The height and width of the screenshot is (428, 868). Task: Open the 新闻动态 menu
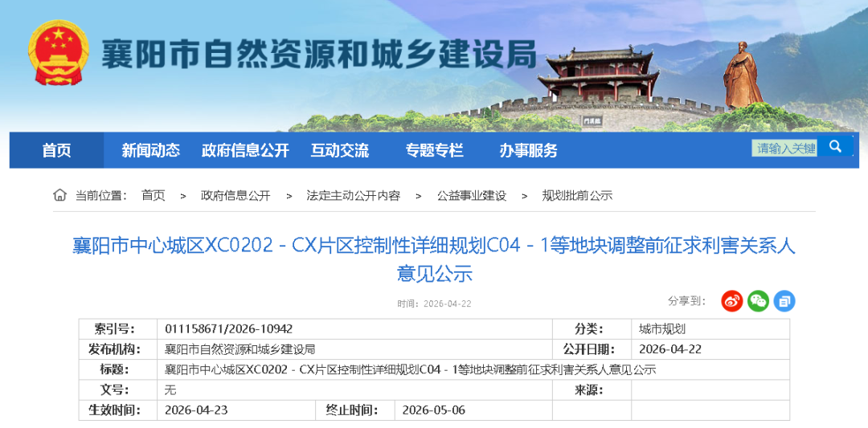tap(150, 150)
